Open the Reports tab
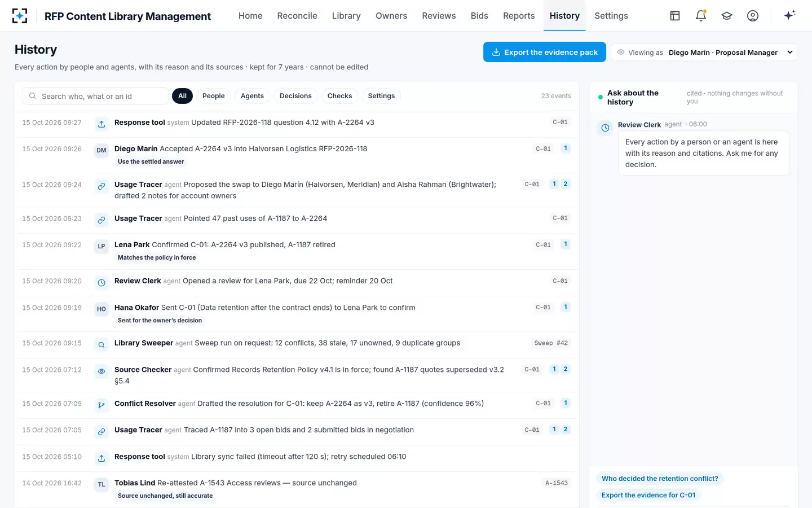The width and height of the screenshot is (812, 508). point(519,16)
